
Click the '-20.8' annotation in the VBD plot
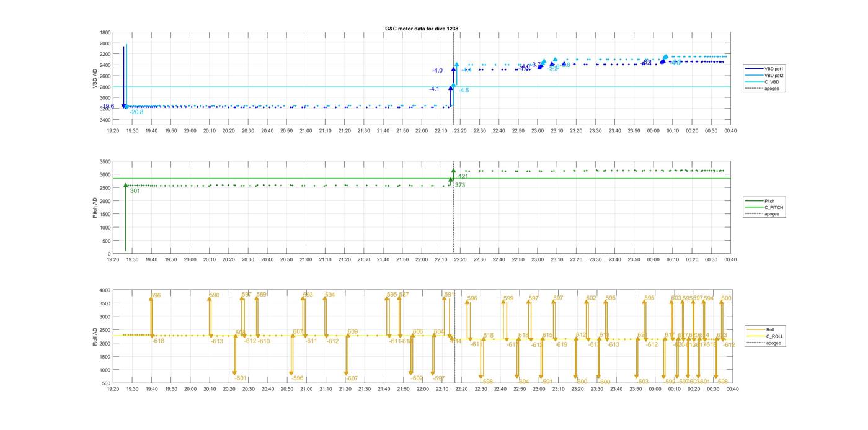tap(136, 112)
